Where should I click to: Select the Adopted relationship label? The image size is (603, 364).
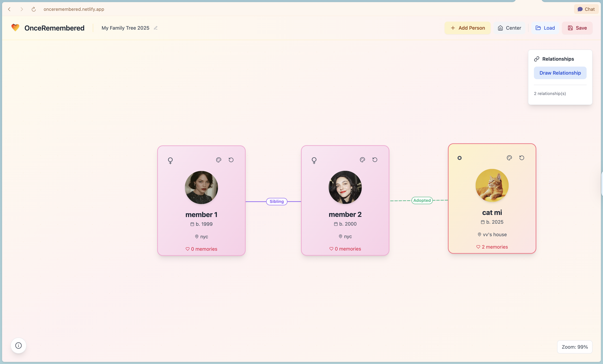coord(422,200)
